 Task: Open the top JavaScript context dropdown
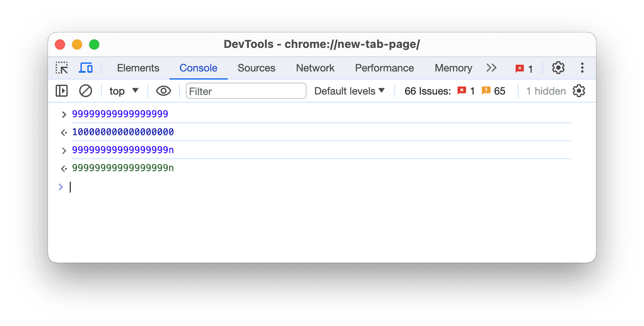(x=124, y=91)
